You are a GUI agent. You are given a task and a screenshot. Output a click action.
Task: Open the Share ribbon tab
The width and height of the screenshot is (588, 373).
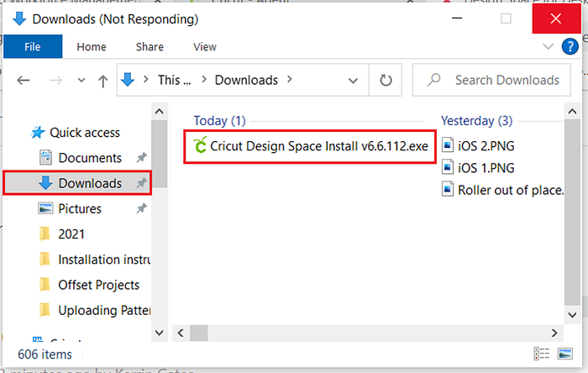point(150,47)
